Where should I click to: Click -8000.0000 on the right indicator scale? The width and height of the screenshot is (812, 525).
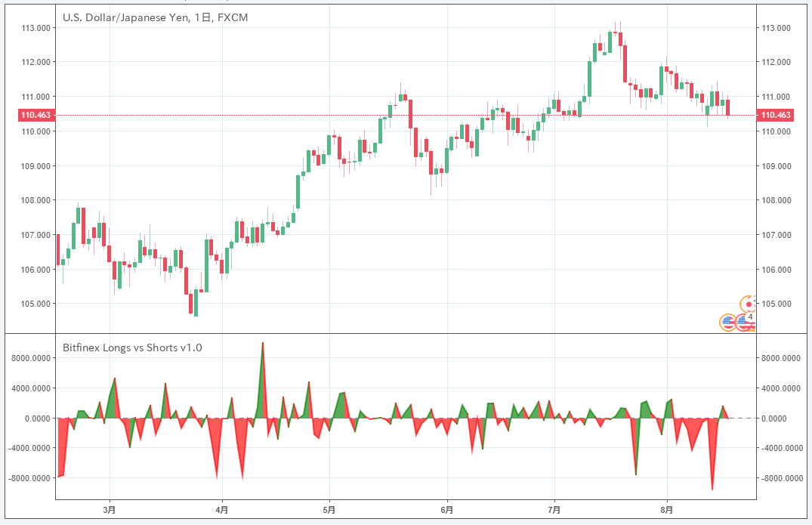(x=781, y=478)
